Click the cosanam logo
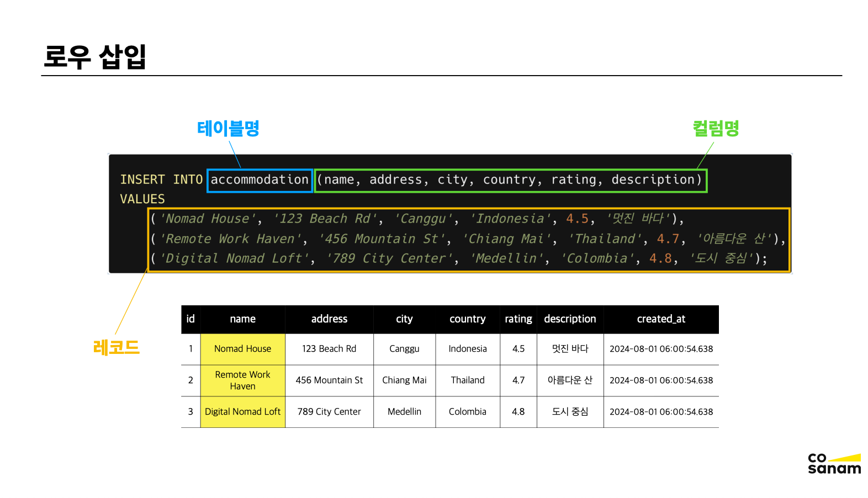This screenshot has width=868, height=498. click(x=834, y=464)
